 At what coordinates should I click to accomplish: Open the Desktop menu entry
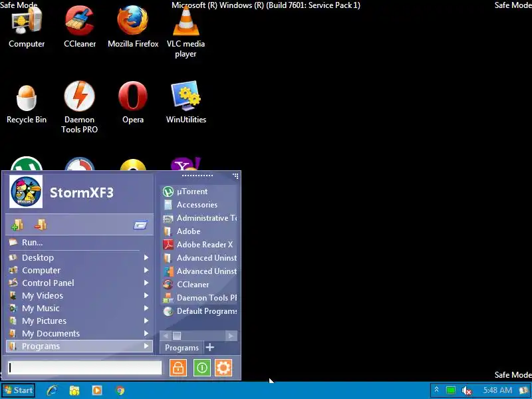pyautogui.click(x=79, y=257)
